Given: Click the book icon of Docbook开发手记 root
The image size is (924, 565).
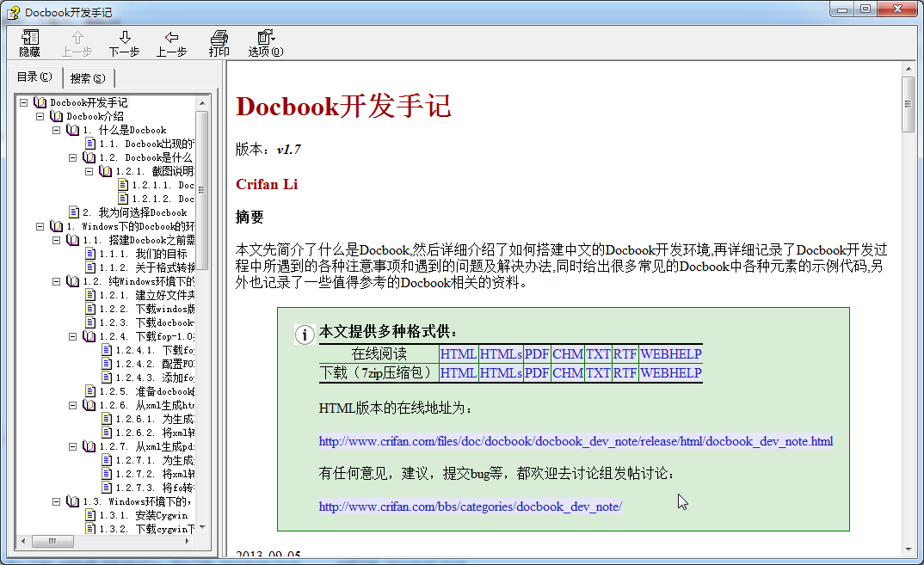Looking at the screenshot, I should click(x=40, y=102).
